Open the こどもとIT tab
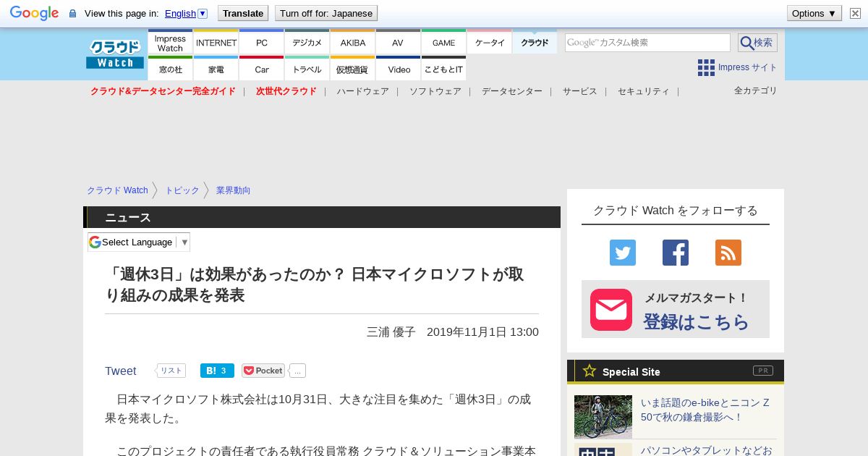Image resolution: width=868 pixels, height=456 pixels. click(444, 69)
